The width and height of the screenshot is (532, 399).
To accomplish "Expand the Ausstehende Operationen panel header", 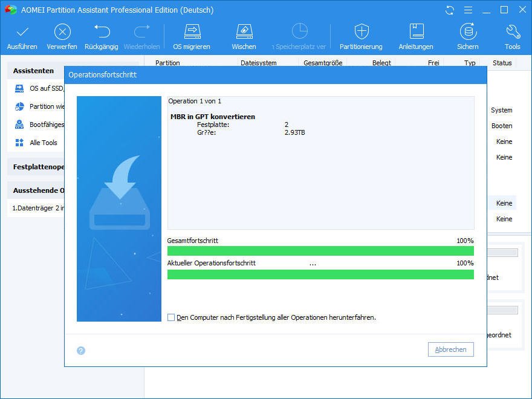I will point(36,190).
